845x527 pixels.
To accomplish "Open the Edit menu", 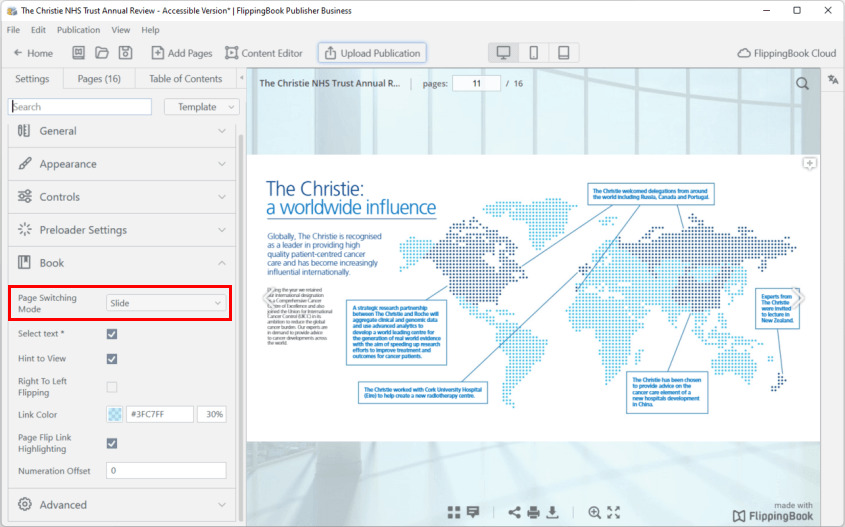I will (x=38, y=30).
